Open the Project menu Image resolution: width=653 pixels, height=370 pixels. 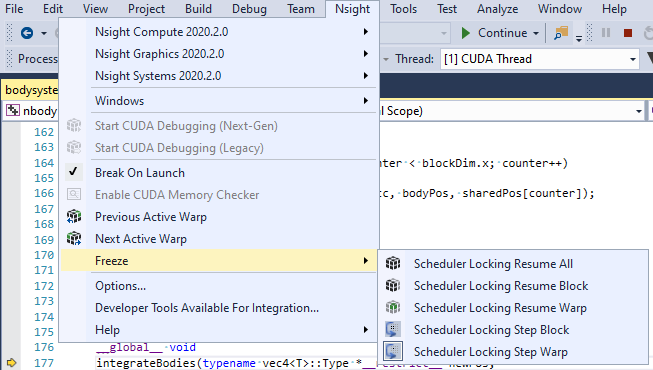click(146, 9)
